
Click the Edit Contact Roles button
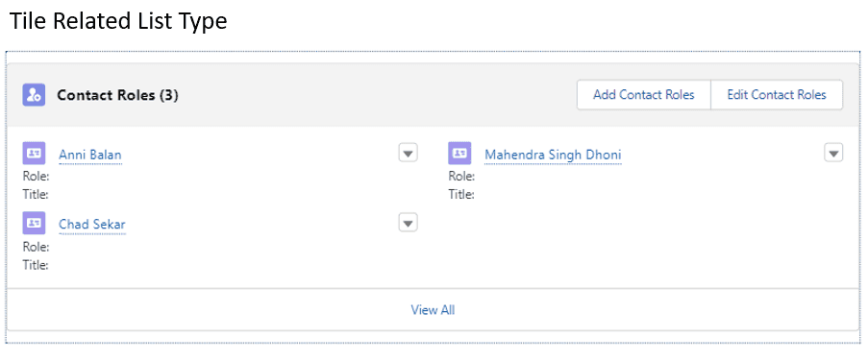(777, 95)
